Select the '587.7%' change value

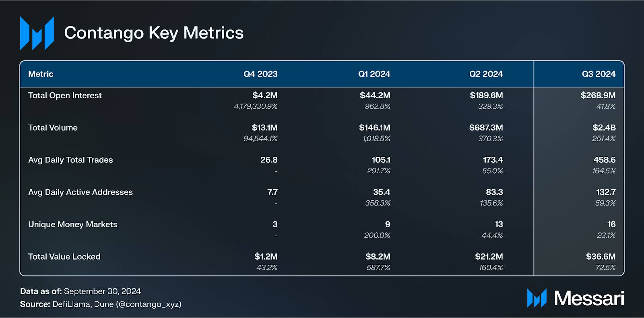coord(378,268)
